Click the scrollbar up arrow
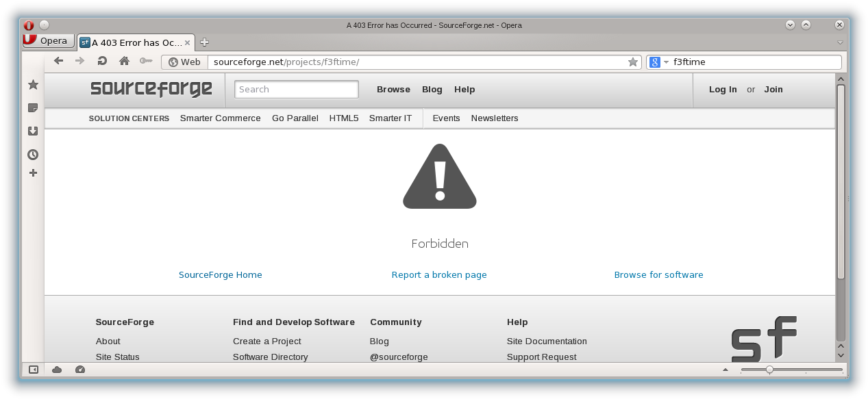Image resolution: width=868 pixels, height=399 pixels. [x=841, y=79]
